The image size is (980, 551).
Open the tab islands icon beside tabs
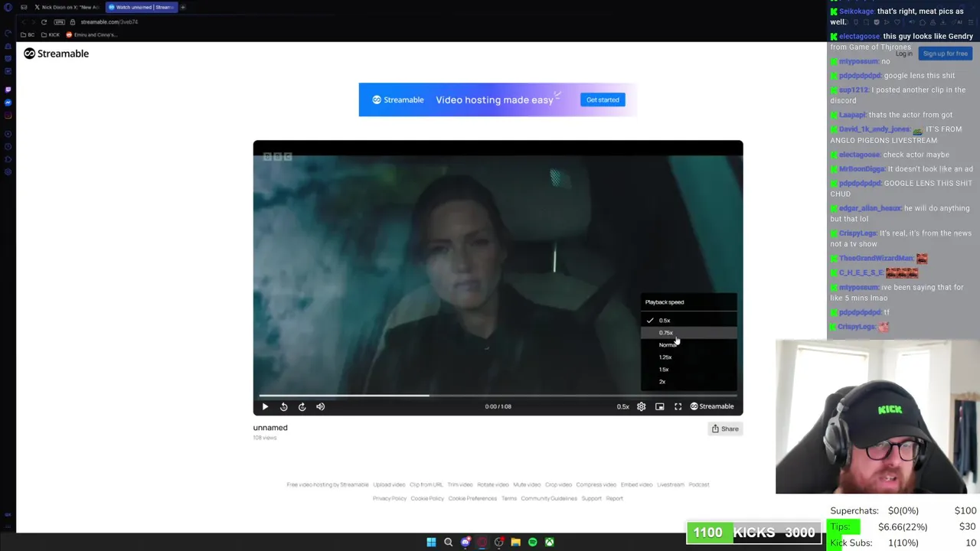click(24, 7)
